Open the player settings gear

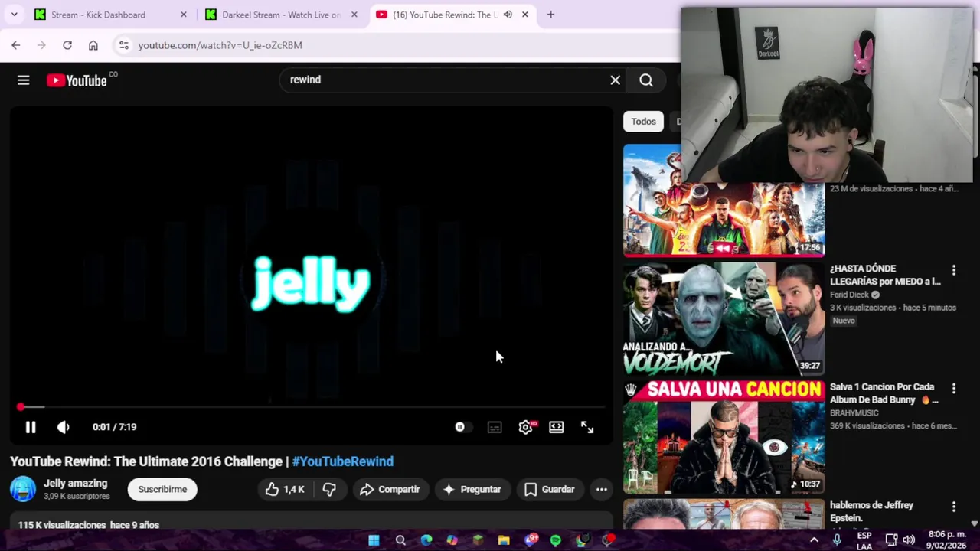click(x=525, y=427)
